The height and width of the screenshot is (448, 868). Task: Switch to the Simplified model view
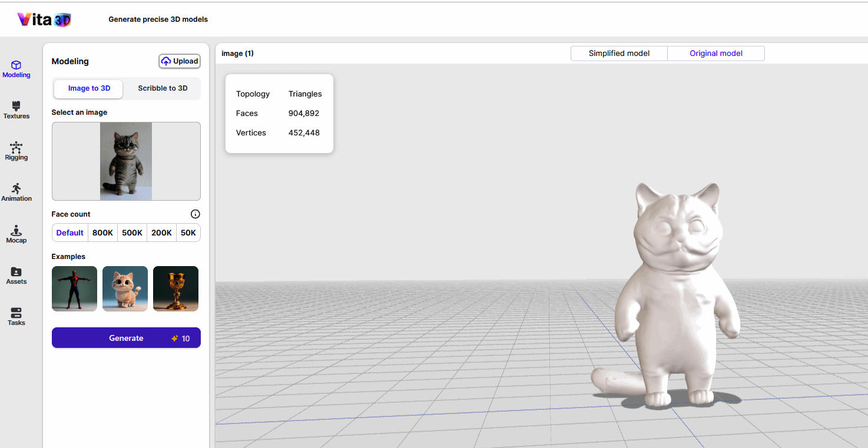(619, 54)
